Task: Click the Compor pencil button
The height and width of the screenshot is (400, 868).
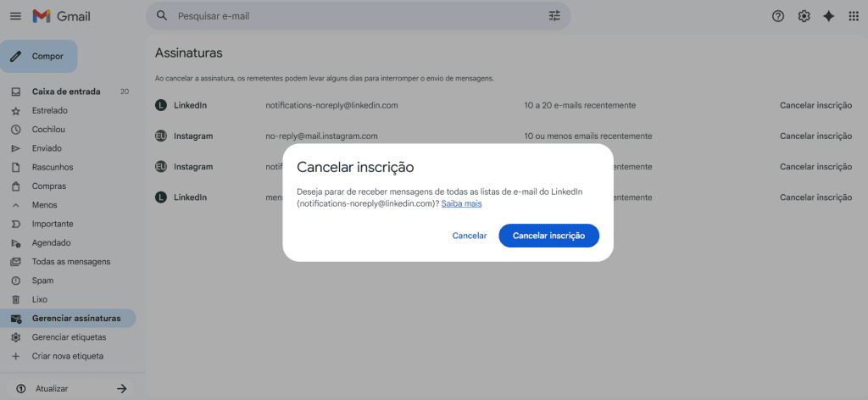Action: click(39, 56)
